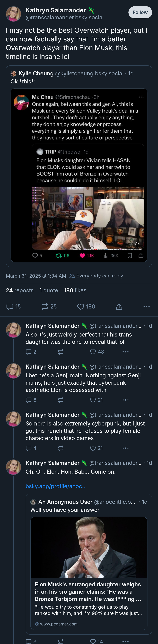Image resolution: width=158 pixels, height=644 pixels.
Task: Follow Kathryn Salamander's account
Action: click(x=140, y=12)
